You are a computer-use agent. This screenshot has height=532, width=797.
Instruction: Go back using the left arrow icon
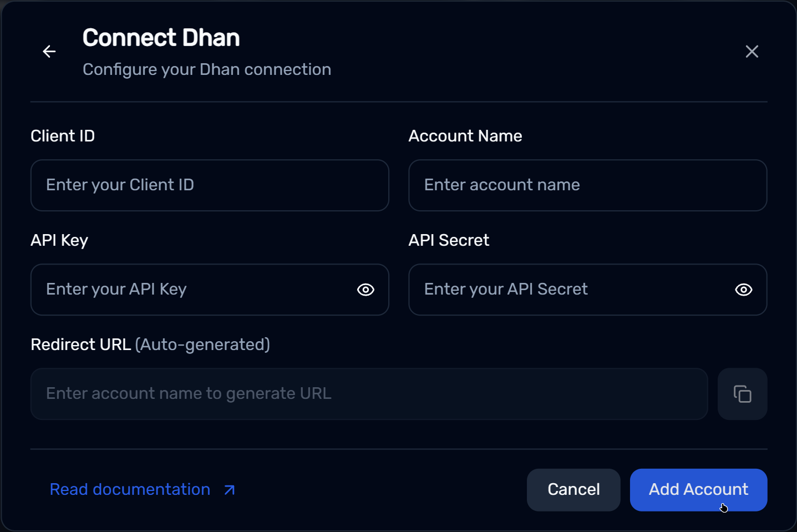[49, 52]
